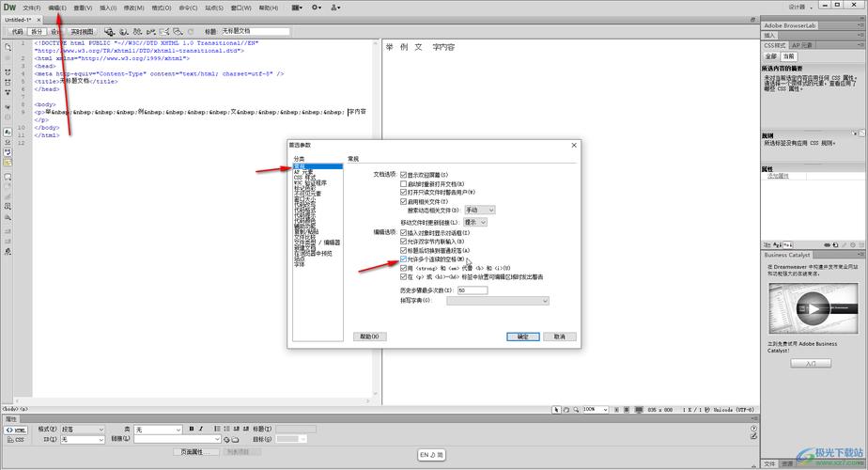
Task: Open the layout icon menu in the top bar
Action: coord(298,7)
